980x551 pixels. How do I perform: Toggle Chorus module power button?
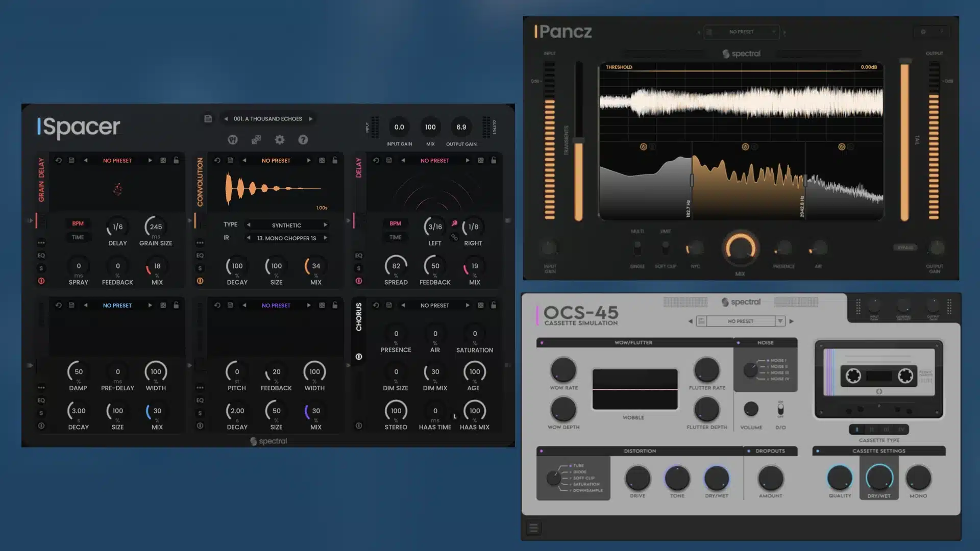(359, 357)
